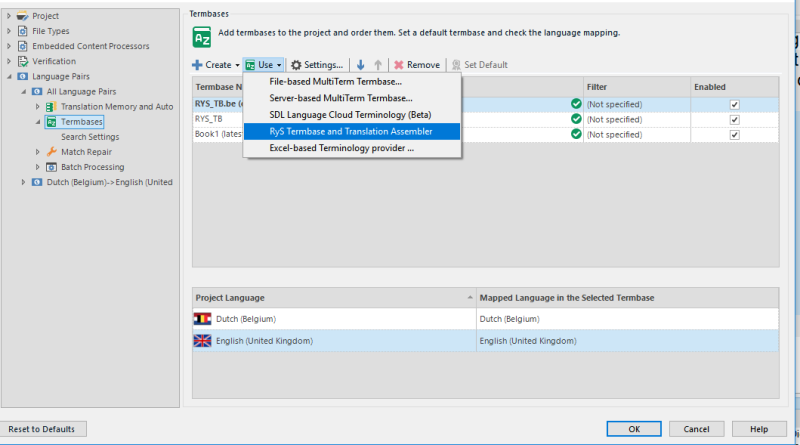Click Mapped Language in the Selected Termbase header
The width and height of the screenshot is (800, 445).
628,298
